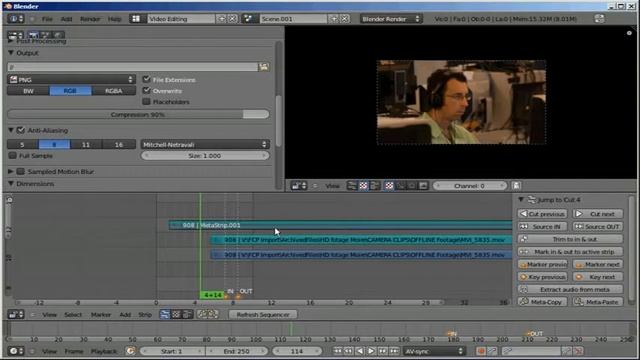Adjust the filter Size 1.000 field
640x360 pixels.
click(205, 156)
